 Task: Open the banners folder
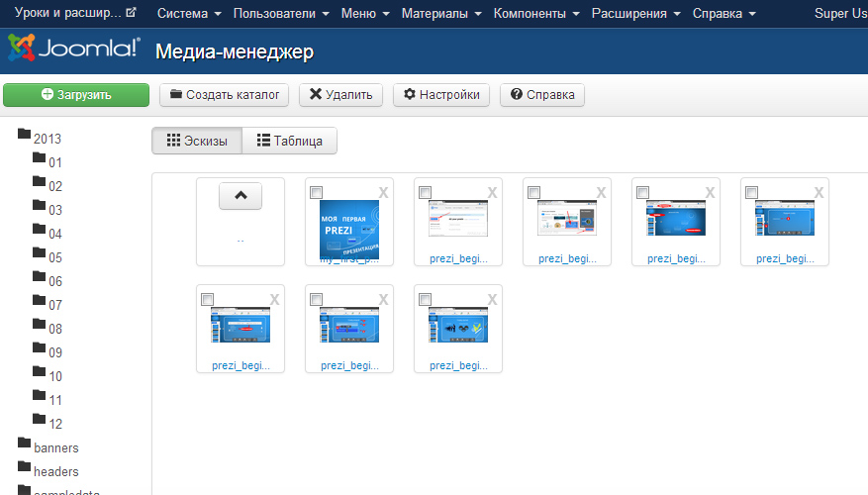[x=55, y=447]
